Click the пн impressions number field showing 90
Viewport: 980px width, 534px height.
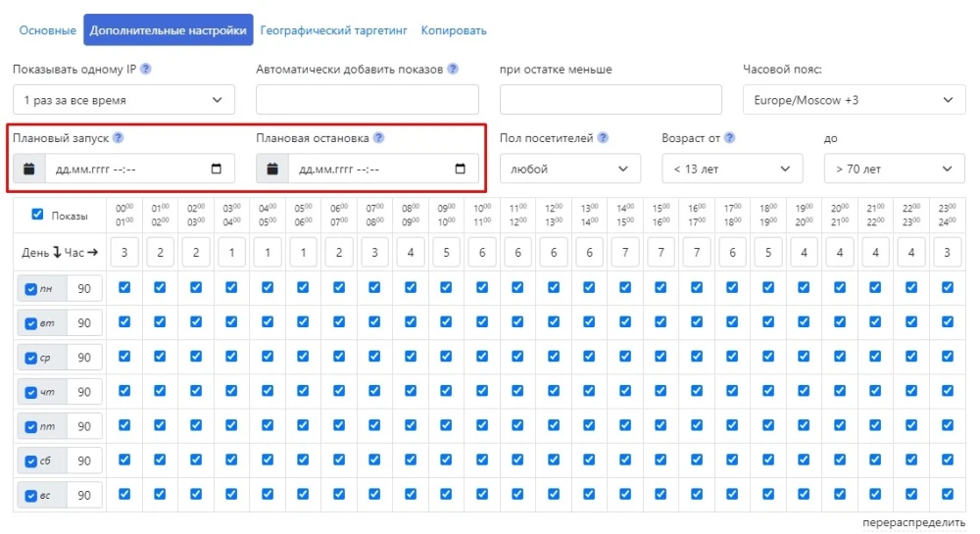tap(84, 289)
